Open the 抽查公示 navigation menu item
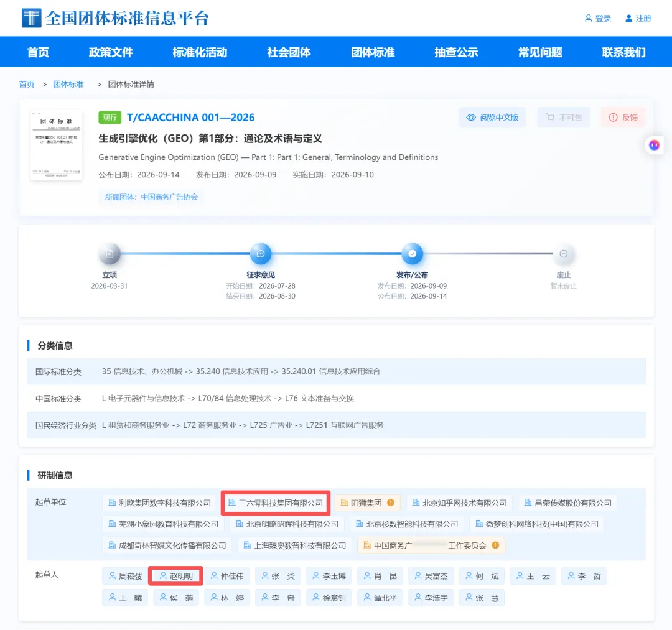Screen dimensions: 672x630 point(456,52)
